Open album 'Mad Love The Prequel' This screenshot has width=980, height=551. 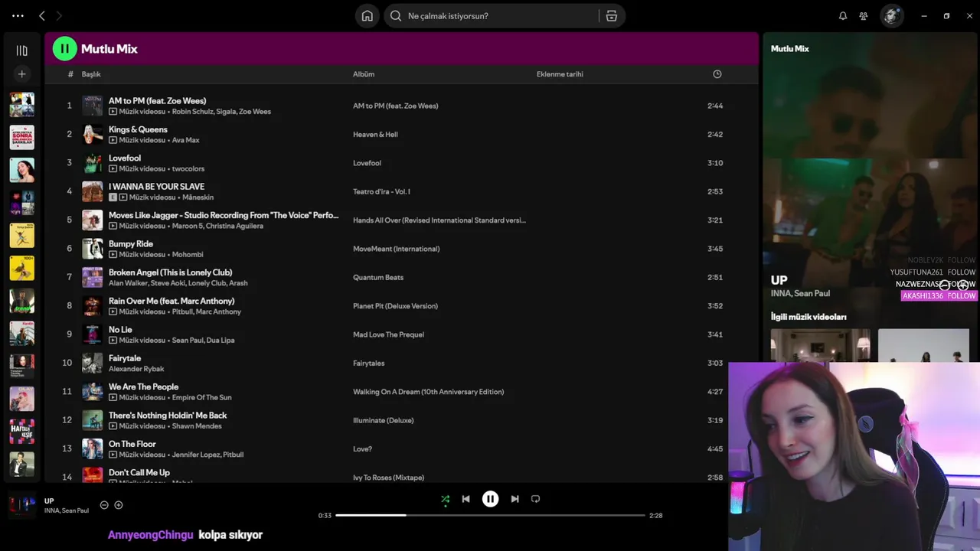tap(388, 334)
